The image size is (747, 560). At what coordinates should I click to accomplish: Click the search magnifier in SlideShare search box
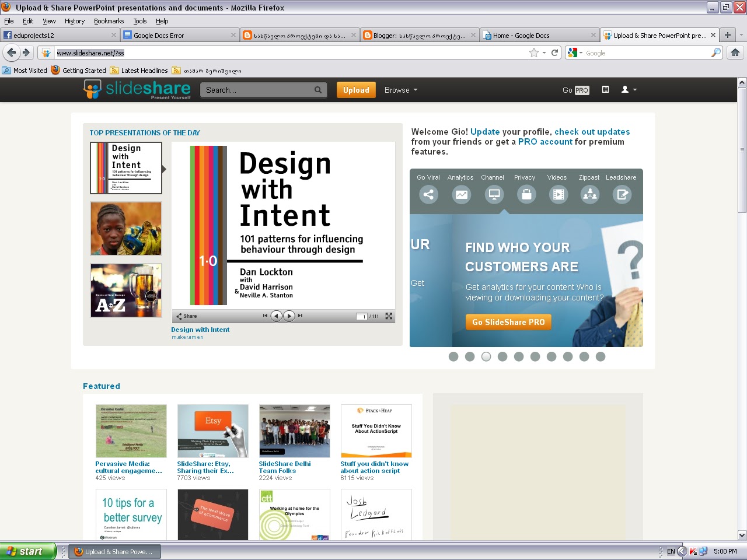coord(318,90)
